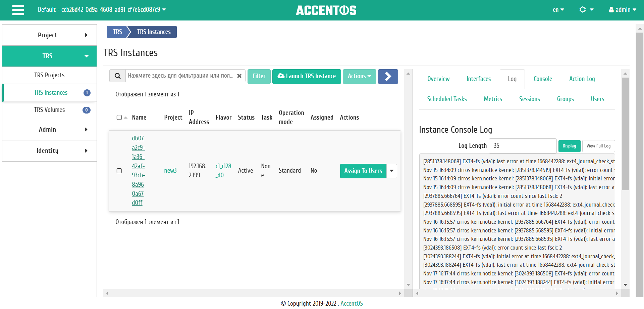This screenshot has width=644, height=309.
Task: Click the Filter button
Action: tap(259, 76)
